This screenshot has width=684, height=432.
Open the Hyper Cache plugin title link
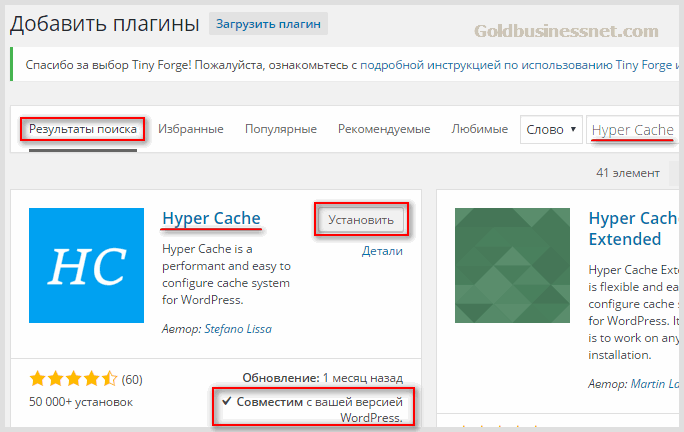click(211, 218)
